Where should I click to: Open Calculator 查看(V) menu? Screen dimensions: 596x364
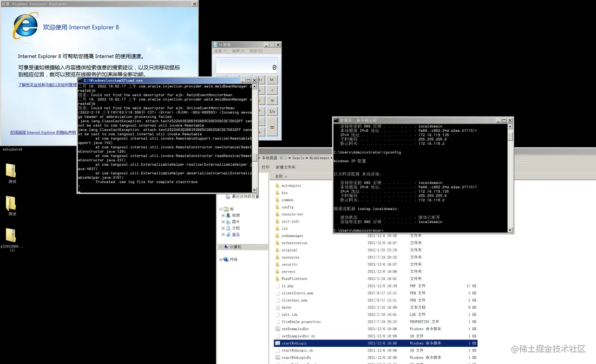click(220, 51)
